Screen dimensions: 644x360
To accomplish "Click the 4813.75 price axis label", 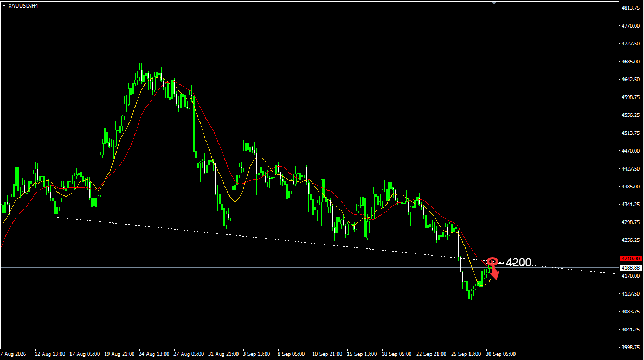I will pyautogui.click(x=631, y=8).
